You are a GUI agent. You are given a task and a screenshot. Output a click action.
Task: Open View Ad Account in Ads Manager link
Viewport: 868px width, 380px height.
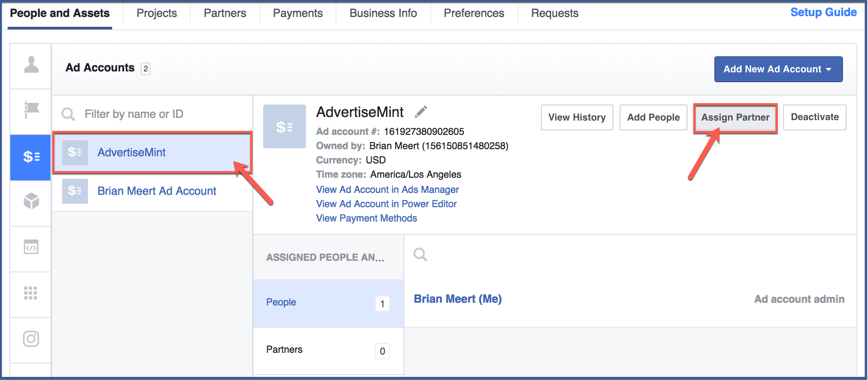point(387,190)
